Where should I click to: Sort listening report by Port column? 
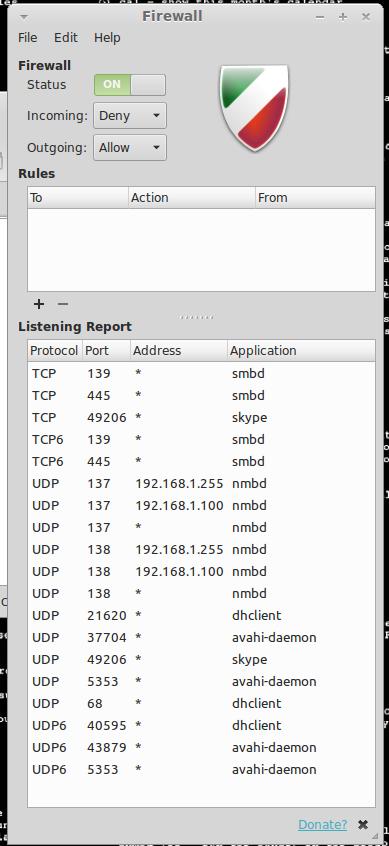pyautogui.click(x=106, y=351)
